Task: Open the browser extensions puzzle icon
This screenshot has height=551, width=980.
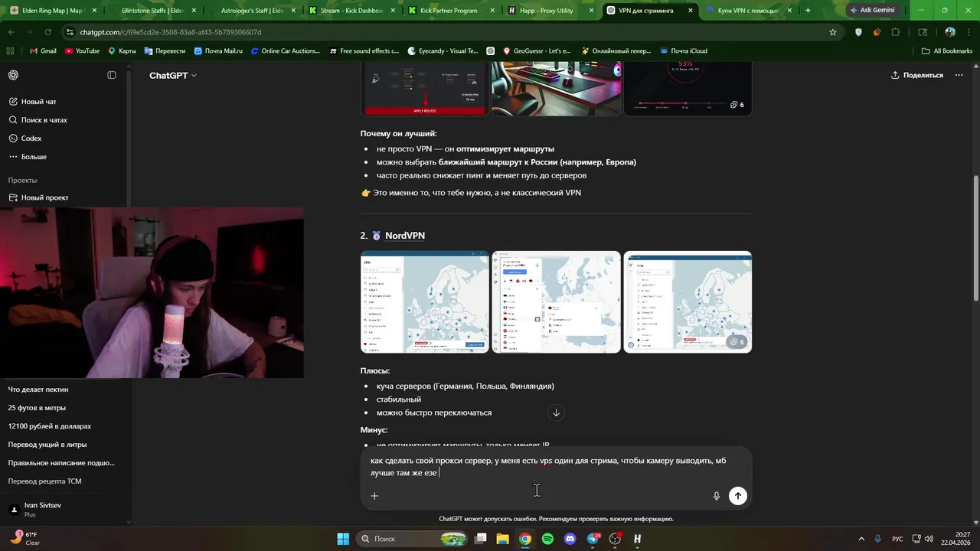Action: tap(895, 32)
